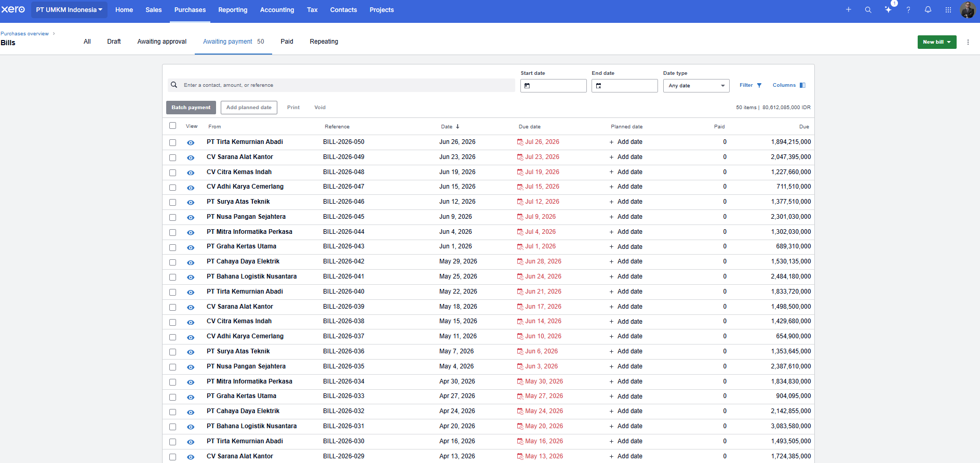Sort by Due date column header

(x=529, y=127)
